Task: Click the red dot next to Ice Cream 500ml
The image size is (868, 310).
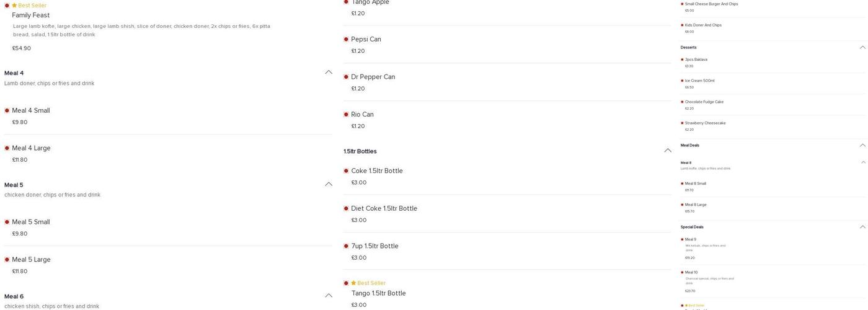Action: pos(682,81)
